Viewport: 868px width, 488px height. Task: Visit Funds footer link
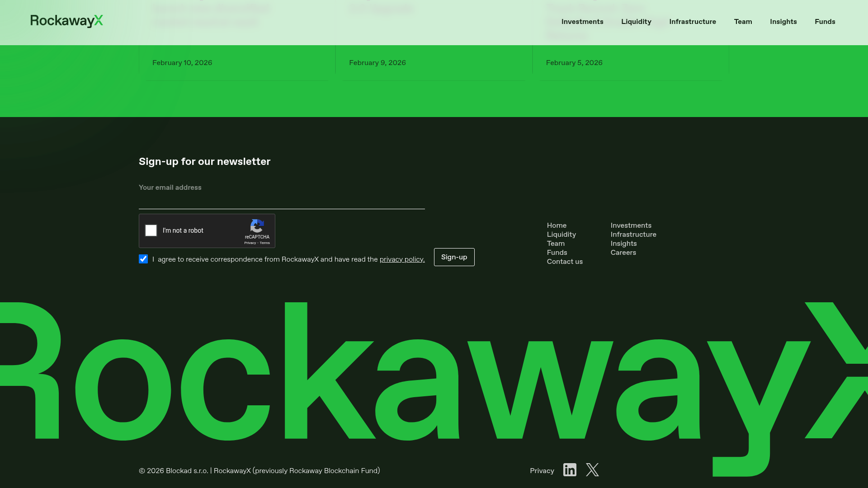557,253
